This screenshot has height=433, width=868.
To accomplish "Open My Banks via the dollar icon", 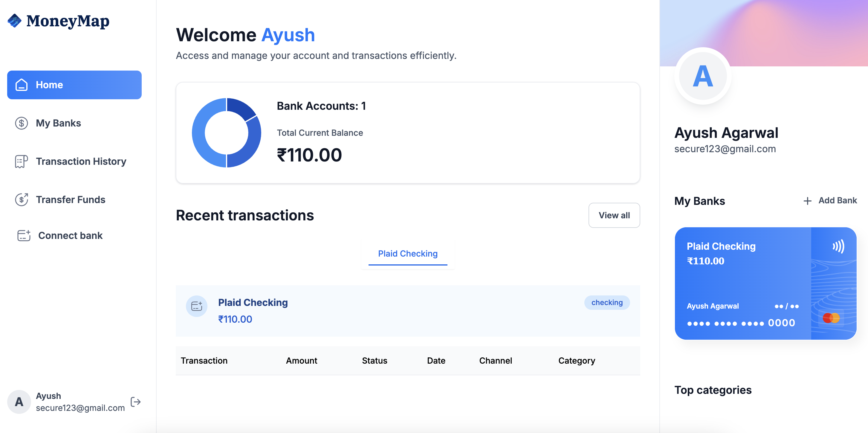I will point(21,123).
